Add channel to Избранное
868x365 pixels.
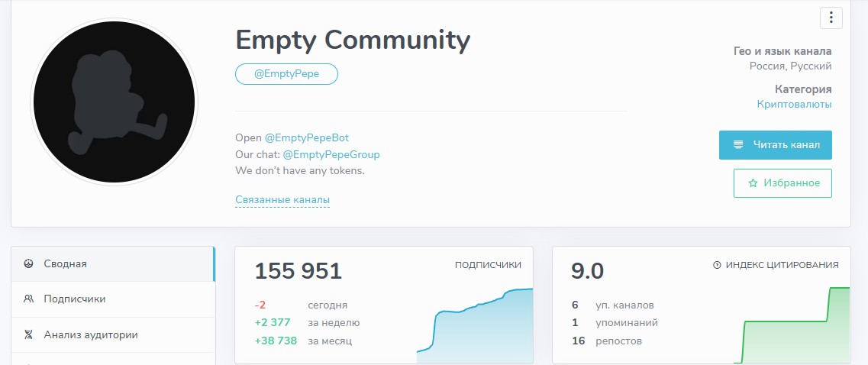pyautogui.click(x=782, y=182)
